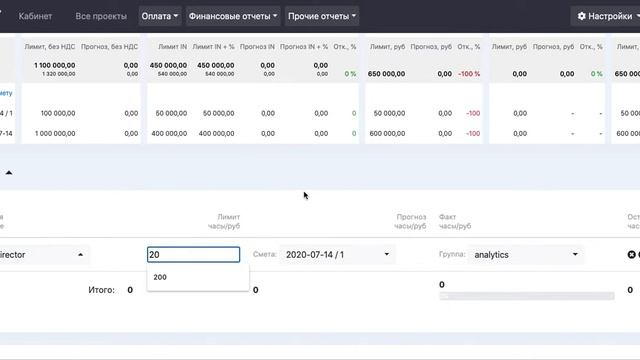The height and width of the screenshot is (360, 640).
Task: Go to Все проекты
Action: (x=101, y=16)
